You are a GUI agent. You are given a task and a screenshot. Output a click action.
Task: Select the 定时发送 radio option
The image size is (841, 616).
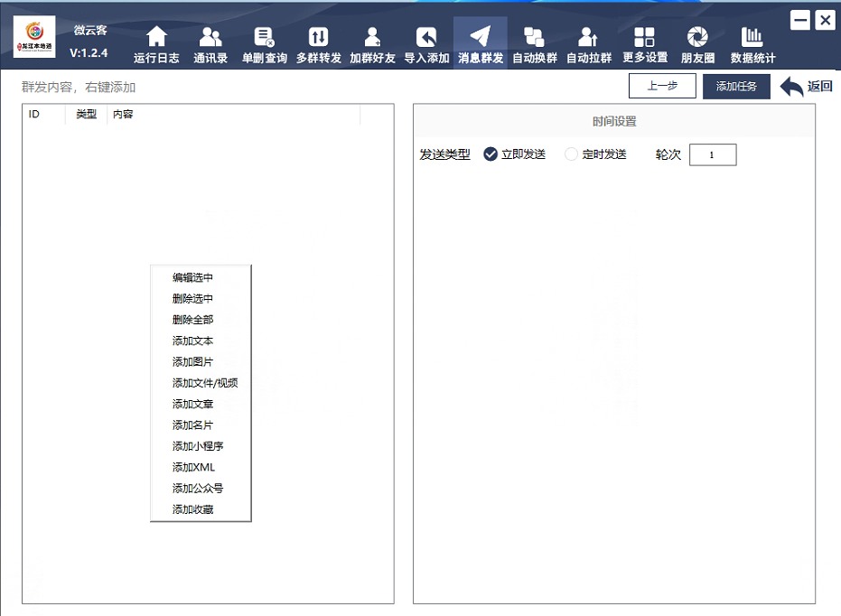pyautogui.click(x=571, y=154)
